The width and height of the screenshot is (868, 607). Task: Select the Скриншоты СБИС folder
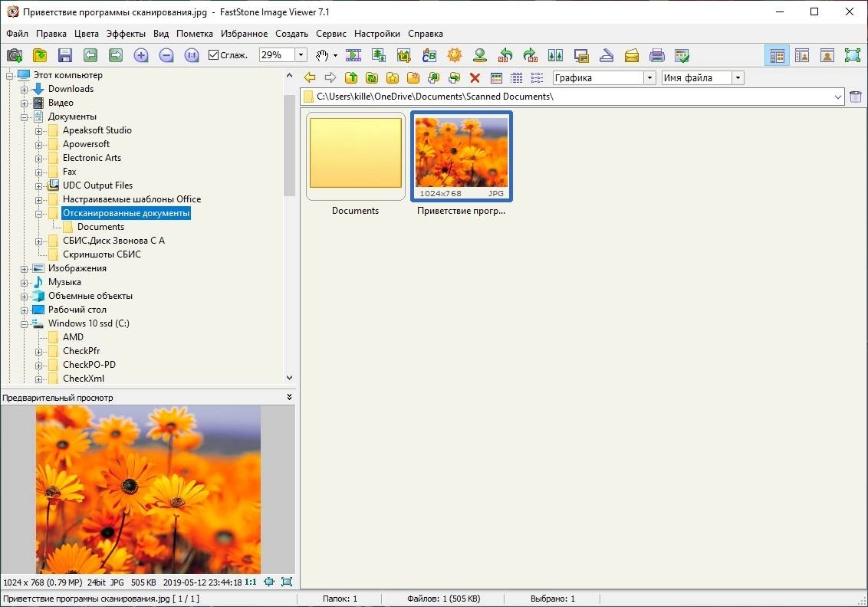[x=102, y=254]
